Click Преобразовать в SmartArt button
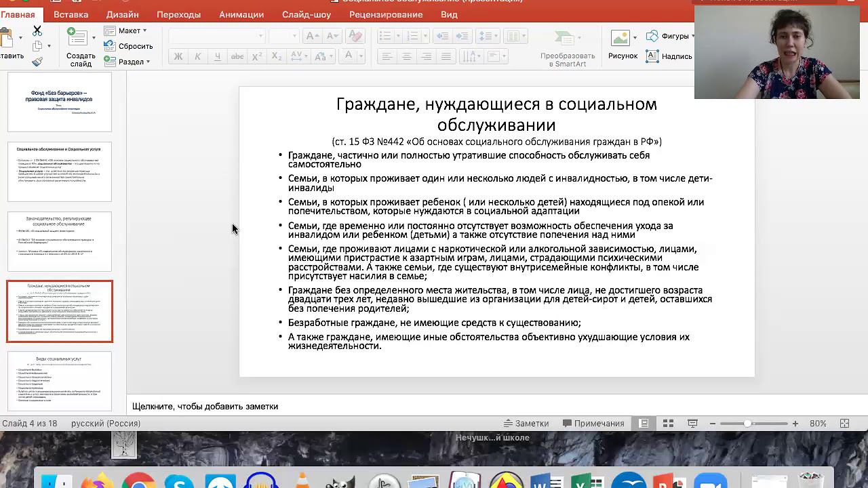Screen dimensions: 868x488 pyautogui.click(x=568, y=49)
